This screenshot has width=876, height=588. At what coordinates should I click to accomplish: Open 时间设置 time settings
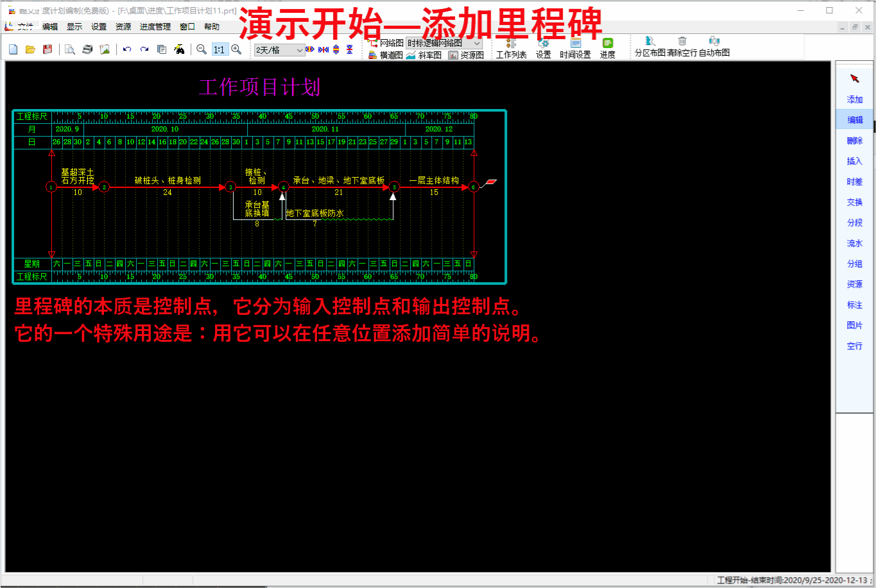tap(575, 49)
